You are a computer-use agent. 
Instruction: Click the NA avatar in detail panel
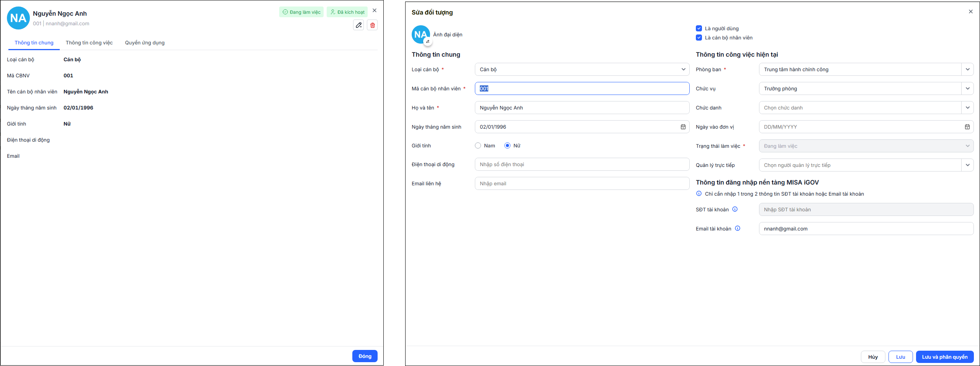[x=18, y=18]
